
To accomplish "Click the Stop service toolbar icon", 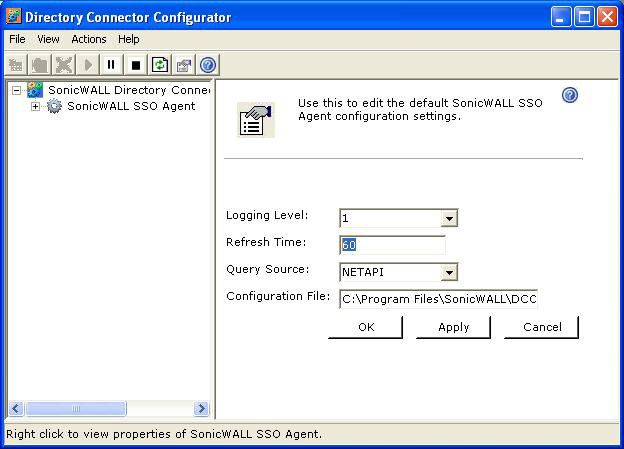I will click(x=136, y=65).
